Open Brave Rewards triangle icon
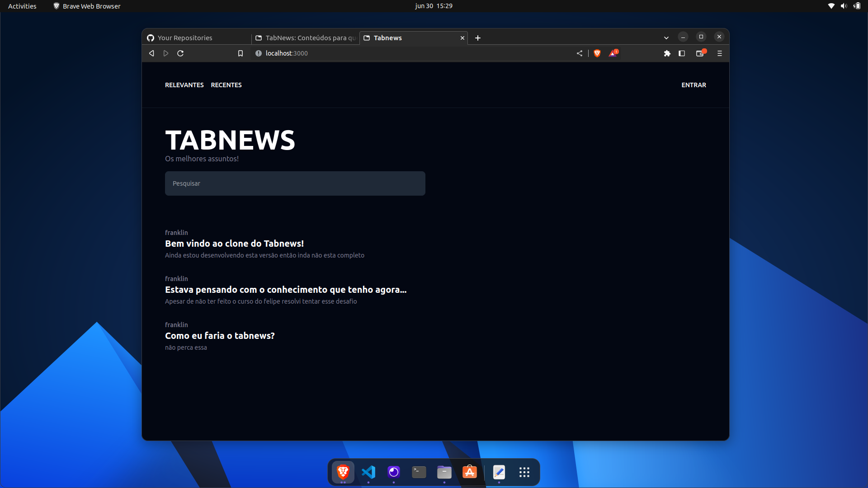This screenshot has width=868, height=488. tap(613, 53)
